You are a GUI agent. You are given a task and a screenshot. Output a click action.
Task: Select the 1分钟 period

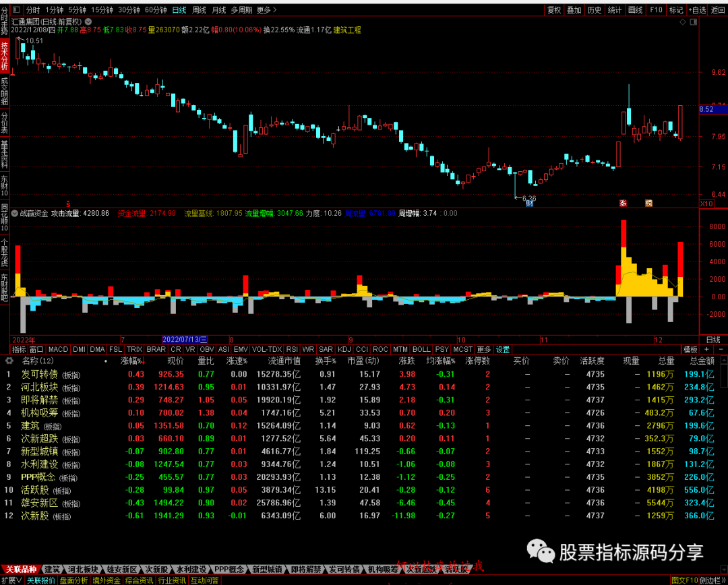(55, 9)
